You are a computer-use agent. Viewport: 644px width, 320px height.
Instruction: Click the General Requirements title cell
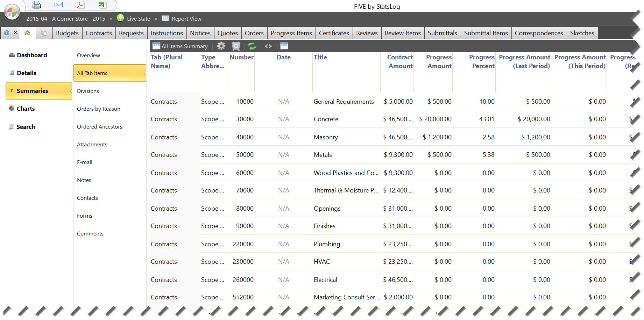(344, 102)
